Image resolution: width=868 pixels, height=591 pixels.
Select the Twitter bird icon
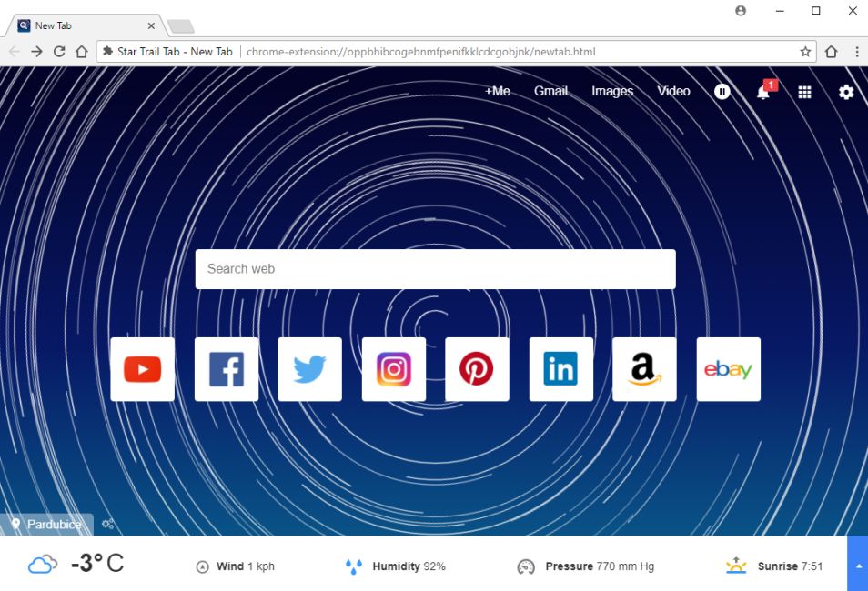point(309,368)
